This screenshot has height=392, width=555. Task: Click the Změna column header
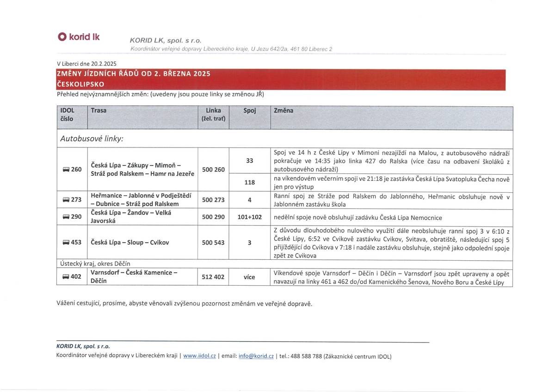point(284,111)
